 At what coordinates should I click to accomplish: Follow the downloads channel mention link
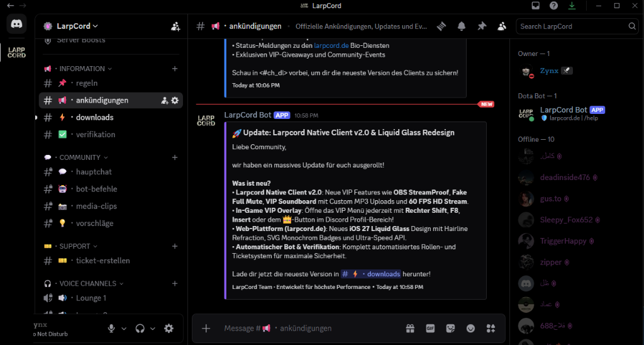click(371, 274)
